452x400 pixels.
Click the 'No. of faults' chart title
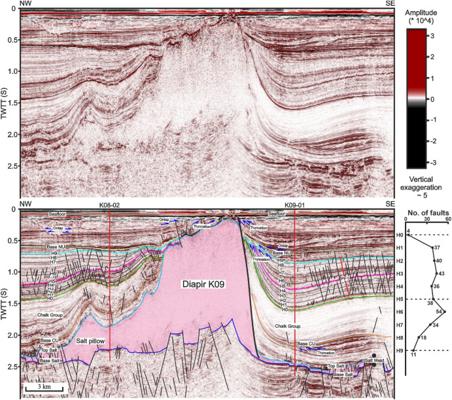pyautogui.click(x=428, y=213)
